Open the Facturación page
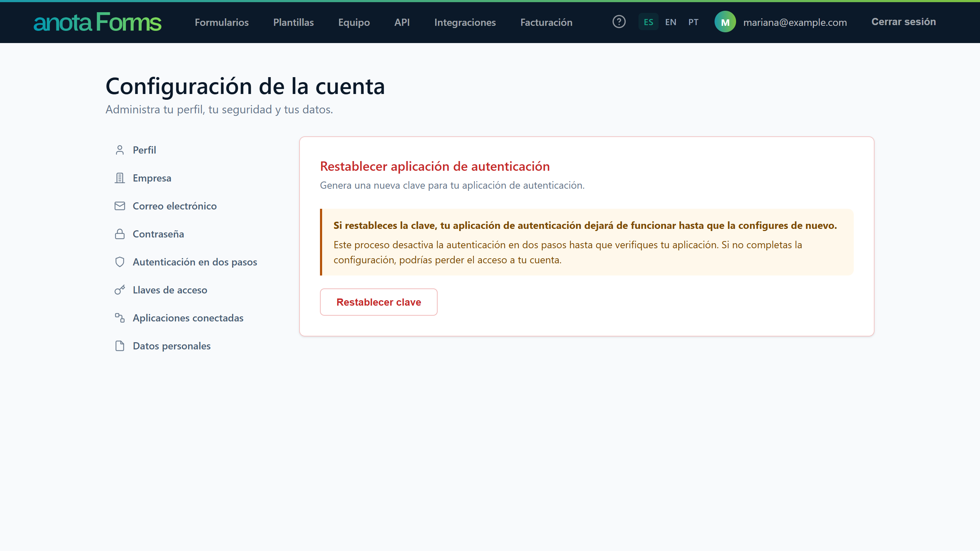The width and height of the screenshot is (980, 551). (x=546, y=22)
